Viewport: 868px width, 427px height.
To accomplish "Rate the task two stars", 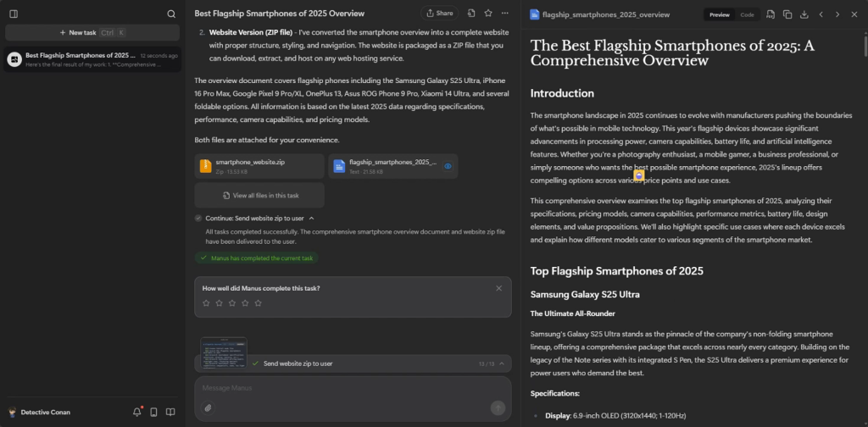I will [220, 303].
